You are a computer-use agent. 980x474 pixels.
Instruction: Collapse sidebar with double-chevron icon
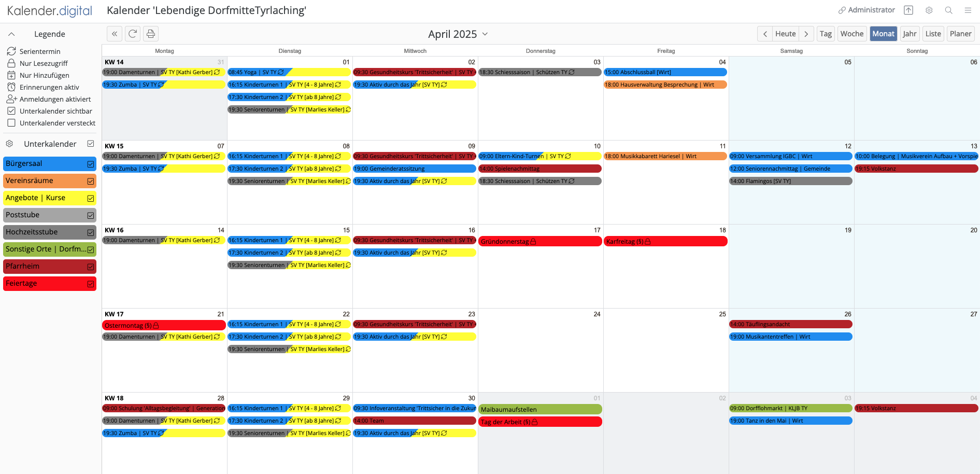115,34
